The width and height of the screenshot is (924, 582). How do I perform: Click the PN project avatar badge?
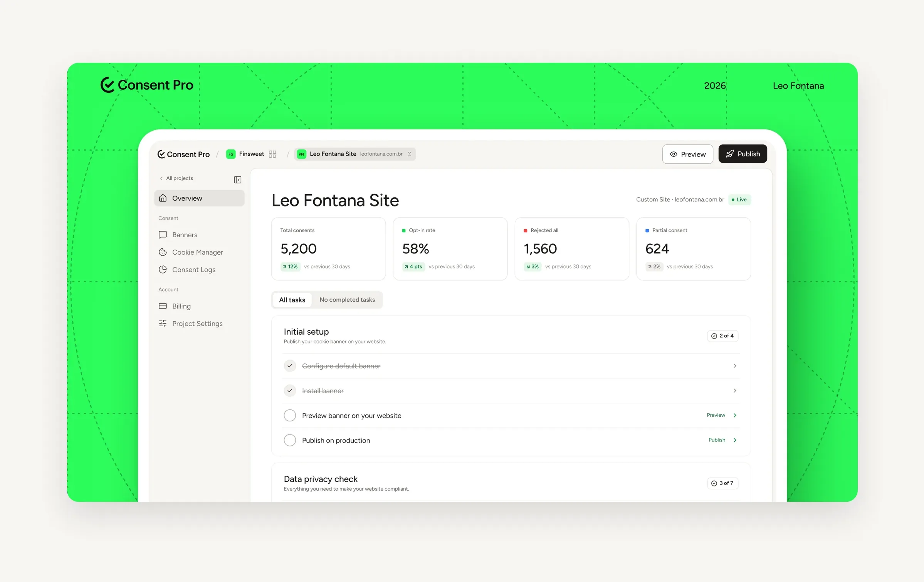coord(301,154)
